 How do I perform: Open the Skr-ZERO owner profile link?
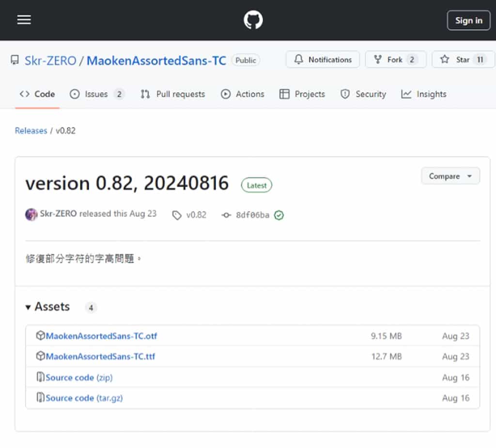(50, 61)
